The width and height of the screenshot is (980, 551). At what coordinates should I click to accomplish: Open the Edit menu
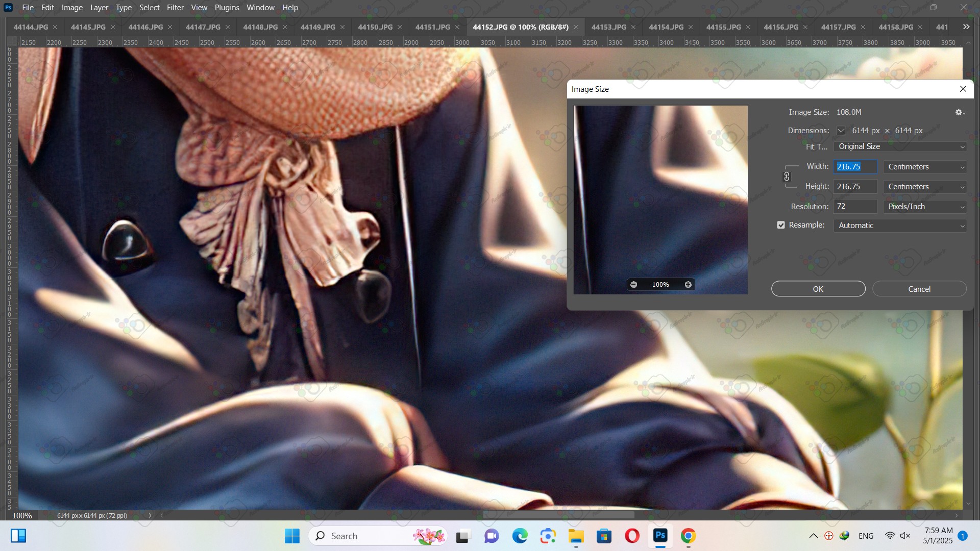click(47, 8)
